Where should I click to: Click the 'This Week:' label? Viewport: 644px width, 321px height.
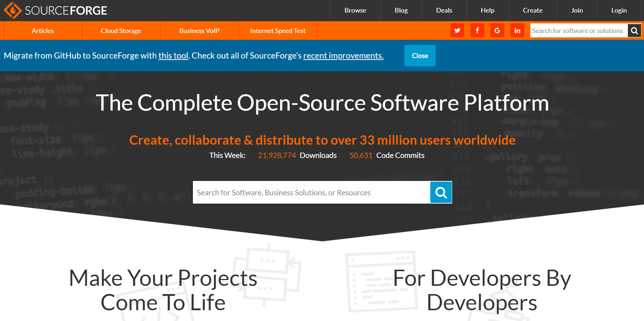(x=227, y=155)
